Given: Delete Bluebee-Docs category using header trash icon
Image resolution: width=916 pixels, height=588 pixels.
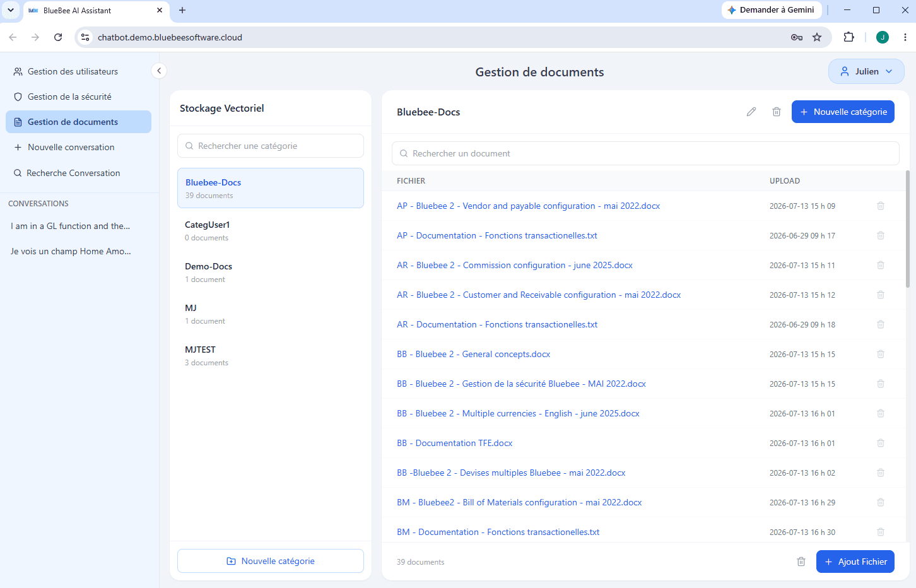Looking at the screenshot, I should click(x=777, y=112).
